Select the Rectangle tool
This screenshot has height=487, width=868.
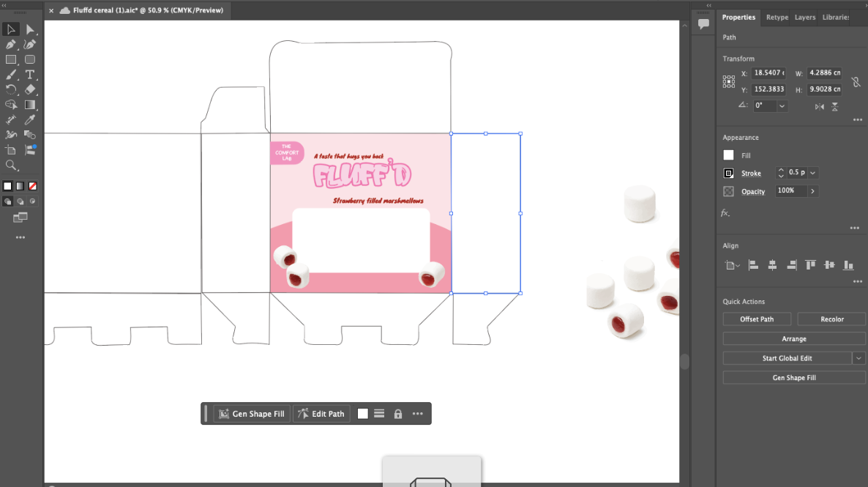coord(10,59)
